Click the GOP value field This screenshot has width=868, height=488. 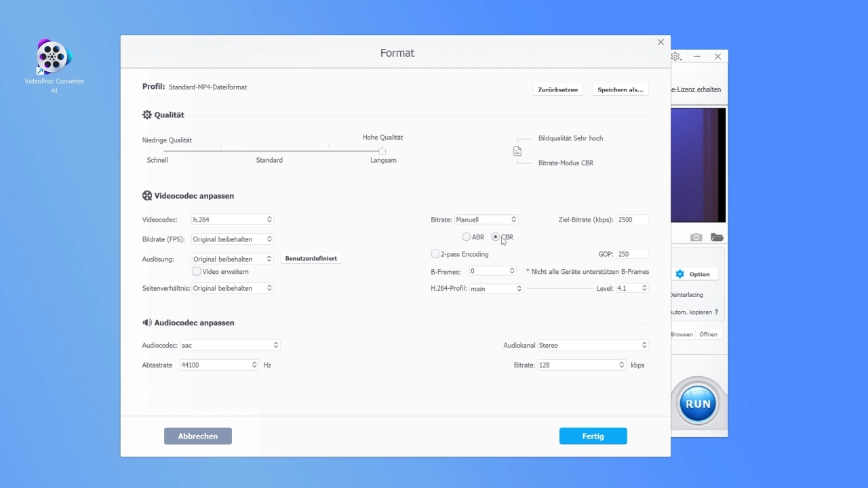(633, 254)
